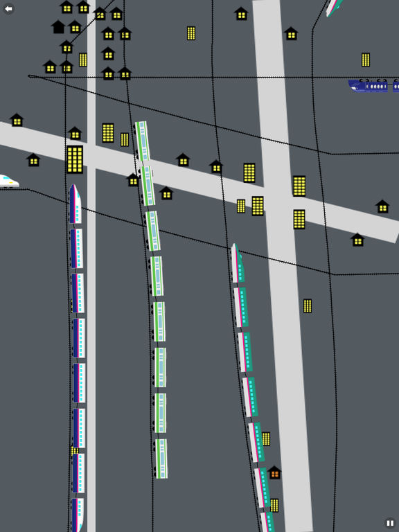The width and height of the screenshot is (399, 532).
Task: Tap the front car of the green-striped train
Action: point(142,141)
